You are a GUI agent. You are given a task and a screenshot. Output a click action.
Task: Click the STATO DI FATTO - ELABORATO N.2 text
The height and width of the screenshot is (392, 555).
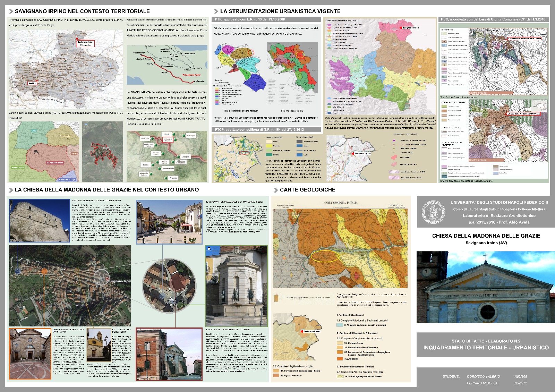[486, 341]
